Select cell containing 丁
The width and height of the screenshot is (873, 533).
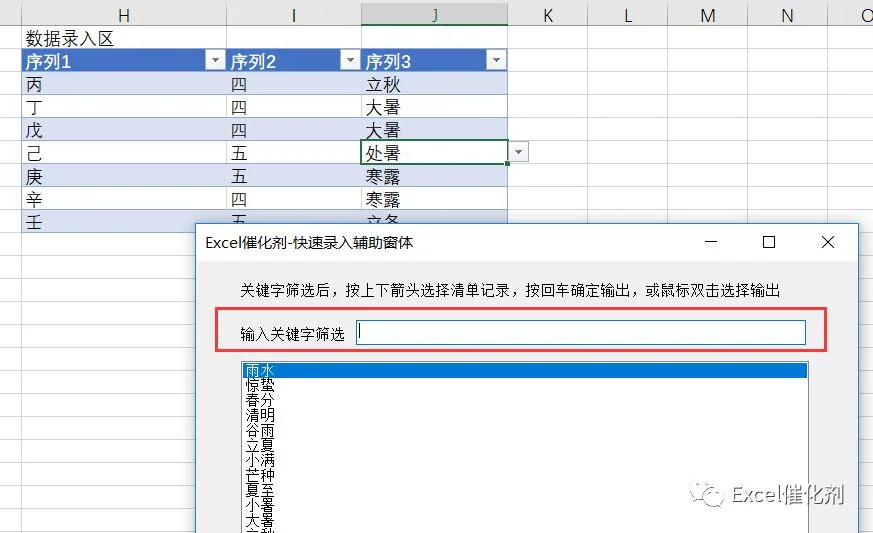point(124,106)
